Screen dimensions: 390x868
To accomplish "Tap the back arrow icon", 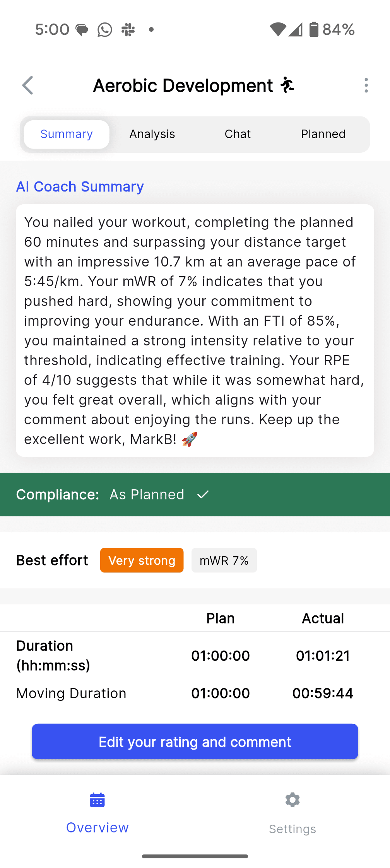I will 28,85.
